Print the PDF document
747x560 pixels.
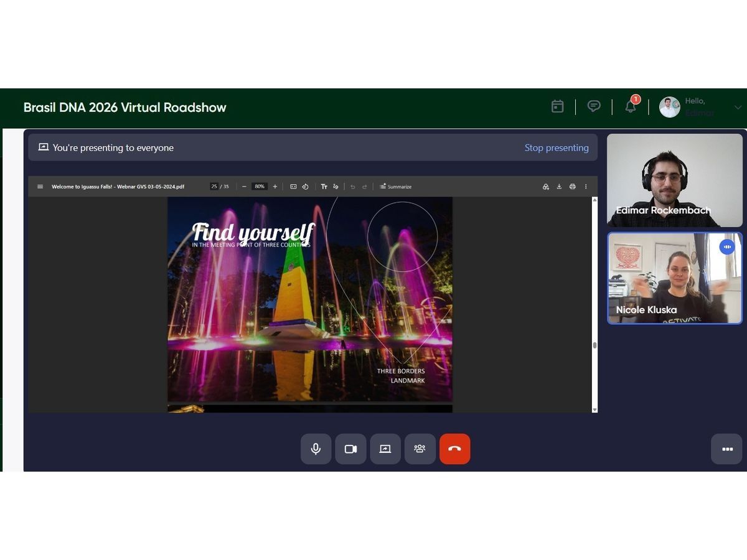572,187
